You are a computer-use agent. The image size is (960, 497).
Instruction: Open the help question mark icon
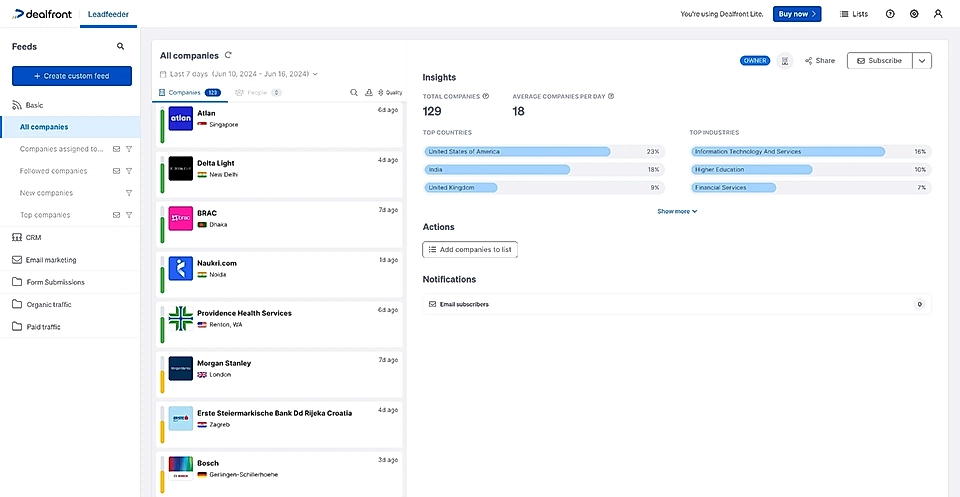click(890, 13)
